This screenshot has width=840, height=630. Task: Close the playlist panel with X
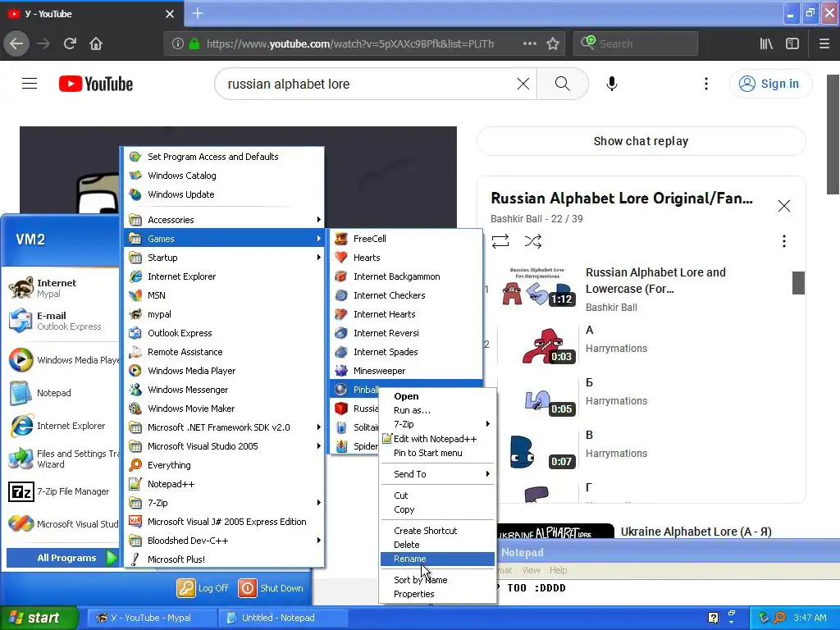pyautogui.click(x=783, y=206)
